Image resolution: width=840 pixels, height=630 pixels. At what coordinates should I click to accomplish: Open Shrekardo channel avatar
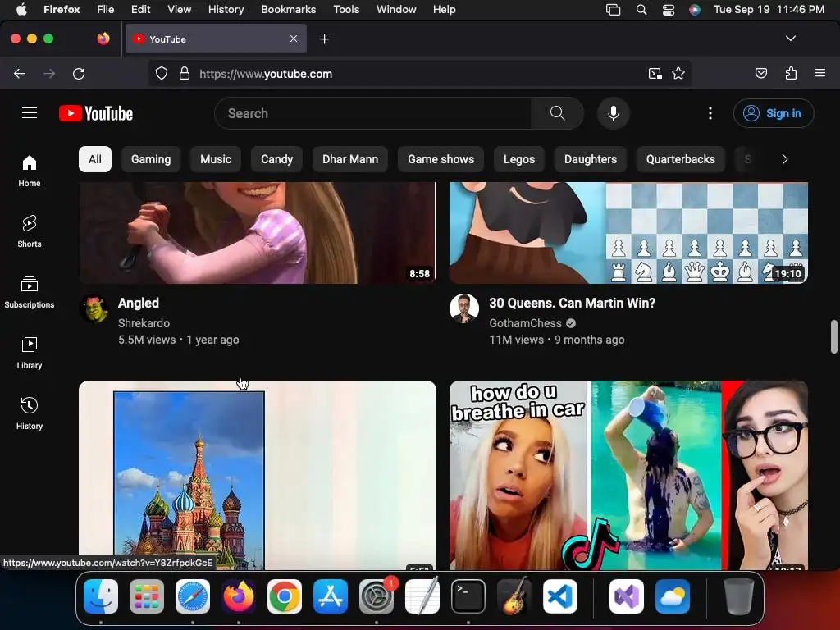pos(94,309)
